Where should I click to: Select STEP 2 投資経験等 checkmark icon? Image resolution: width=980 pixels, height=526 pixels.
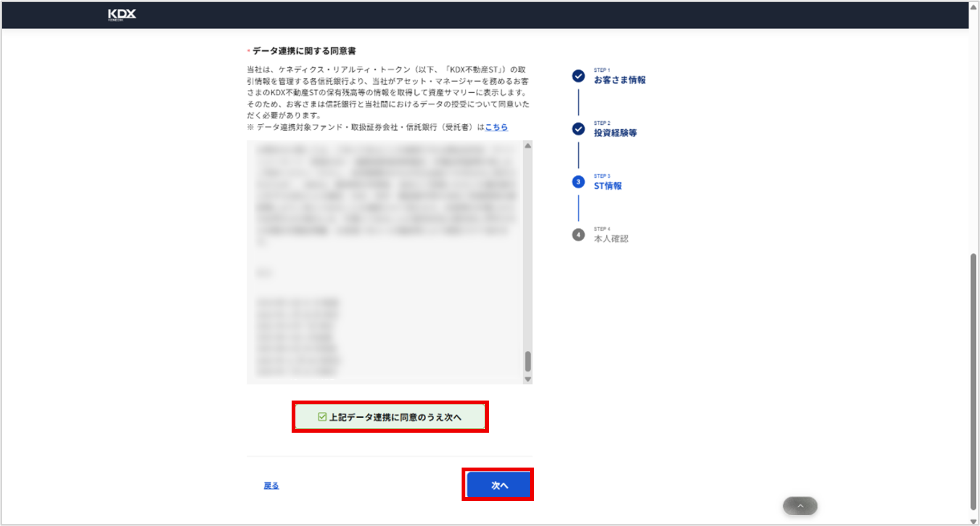pyautogui.click(x=578, y=129)
